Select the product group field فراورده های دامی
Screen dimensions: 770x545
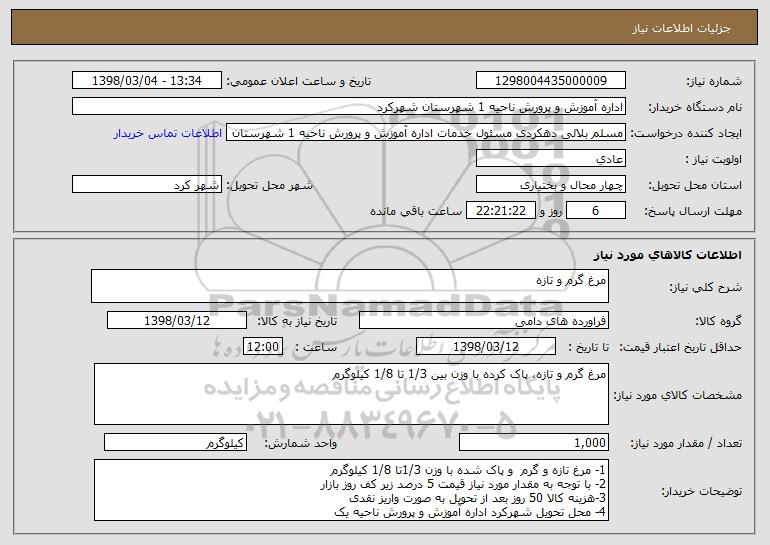484,321
